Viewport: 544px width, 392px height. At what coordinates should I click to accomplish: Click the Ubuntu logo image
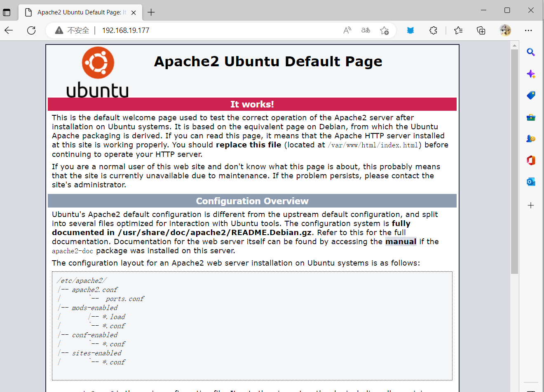98,72
